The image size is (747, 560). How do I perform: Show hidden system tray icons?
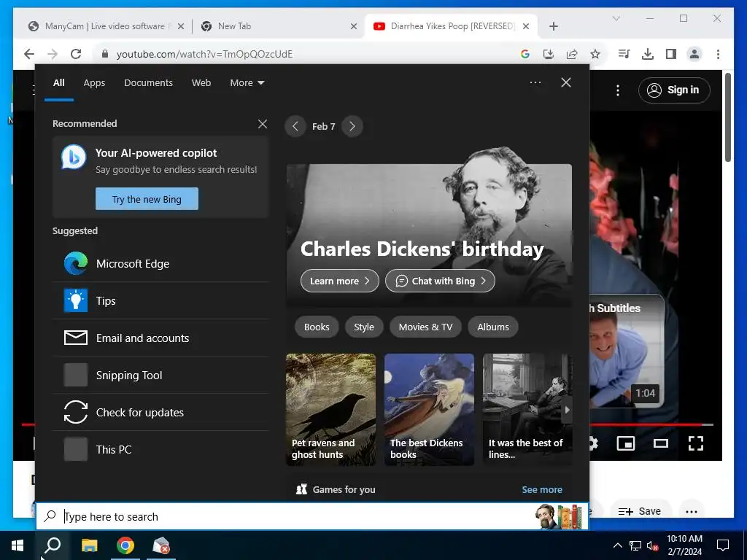(x=617, y=545)
